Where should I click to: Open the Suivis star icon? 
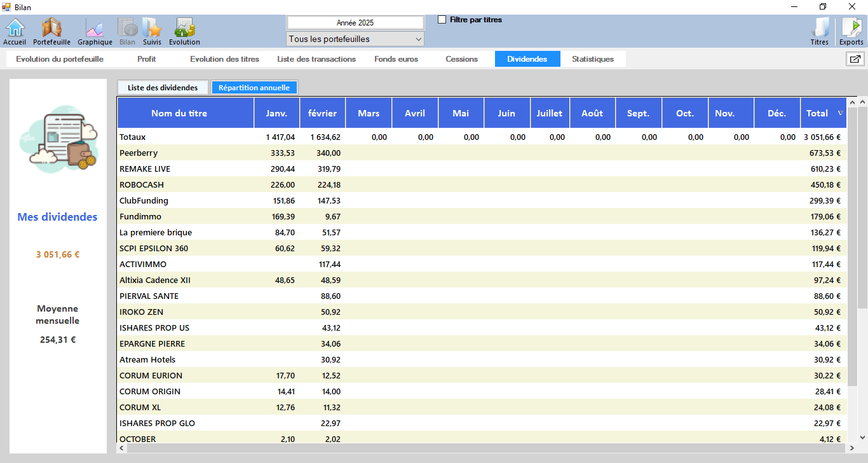coord(152,31)
